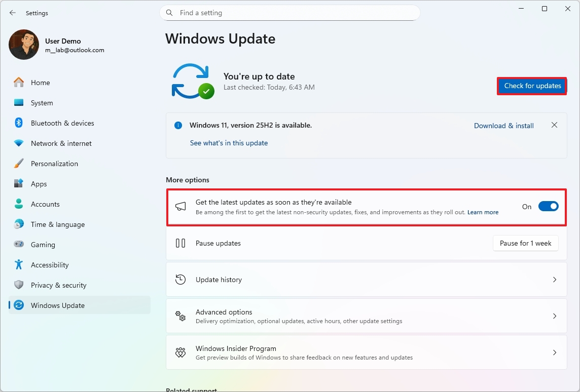Disable 'Get the latest updates as soon as they're available'

point(548,206)
